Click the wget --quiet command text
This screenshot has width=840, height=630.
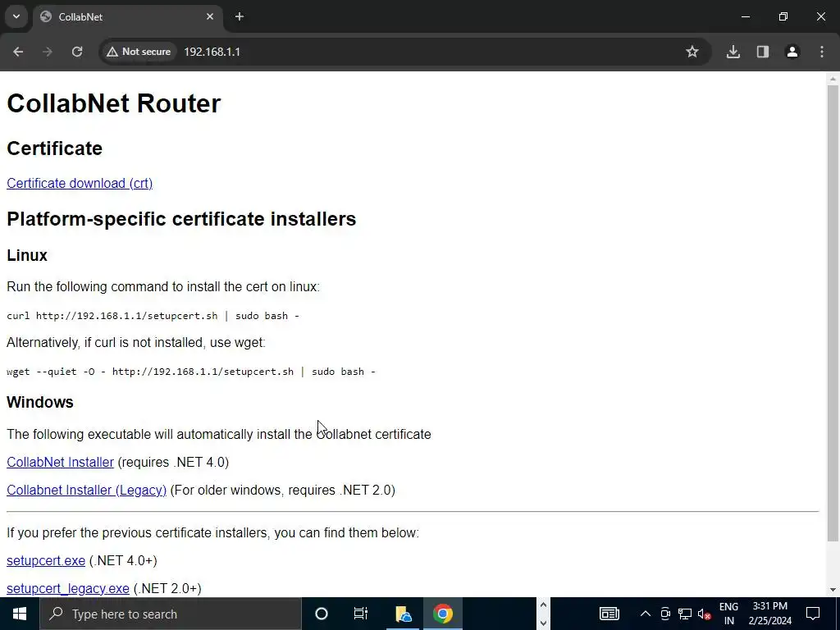click(x=190, y=372)
